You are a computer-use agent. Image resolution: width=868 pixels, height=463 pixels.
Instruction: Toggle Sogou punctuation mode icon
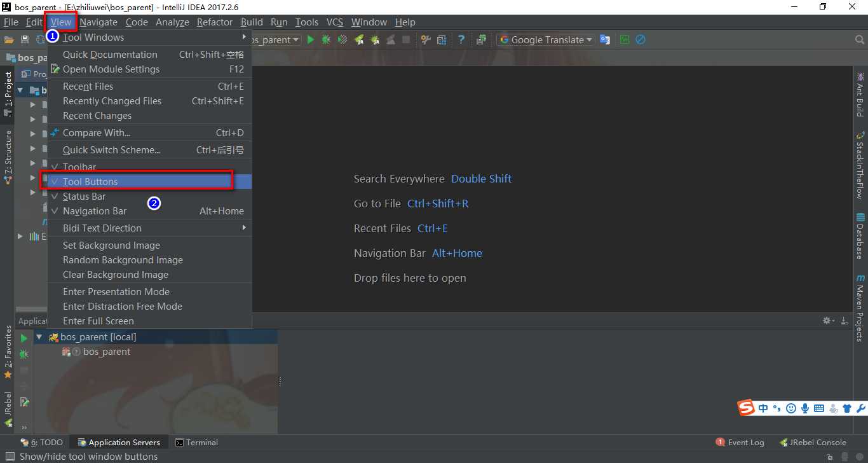(777, 408)
